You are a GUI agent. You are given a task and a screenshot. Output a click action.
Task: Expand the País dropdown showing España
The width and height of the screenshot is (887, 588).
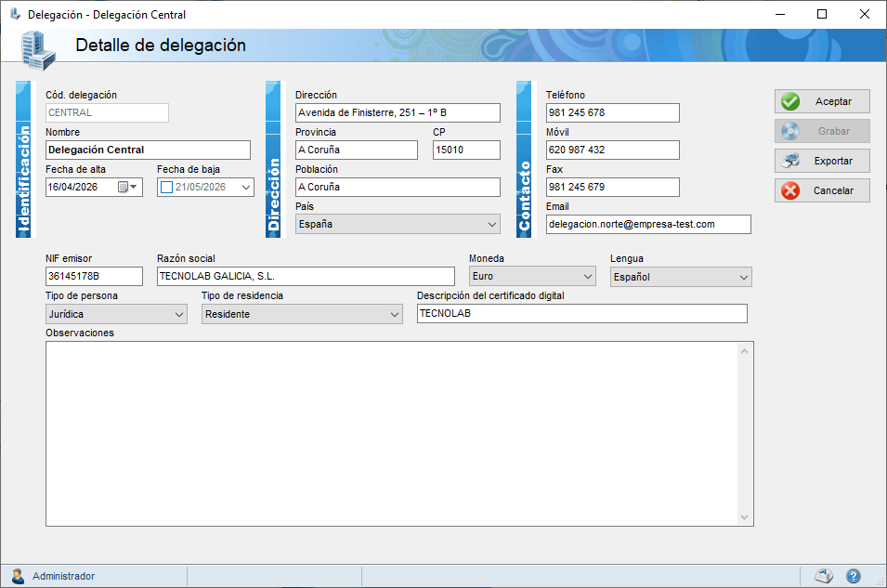point(491,224)
